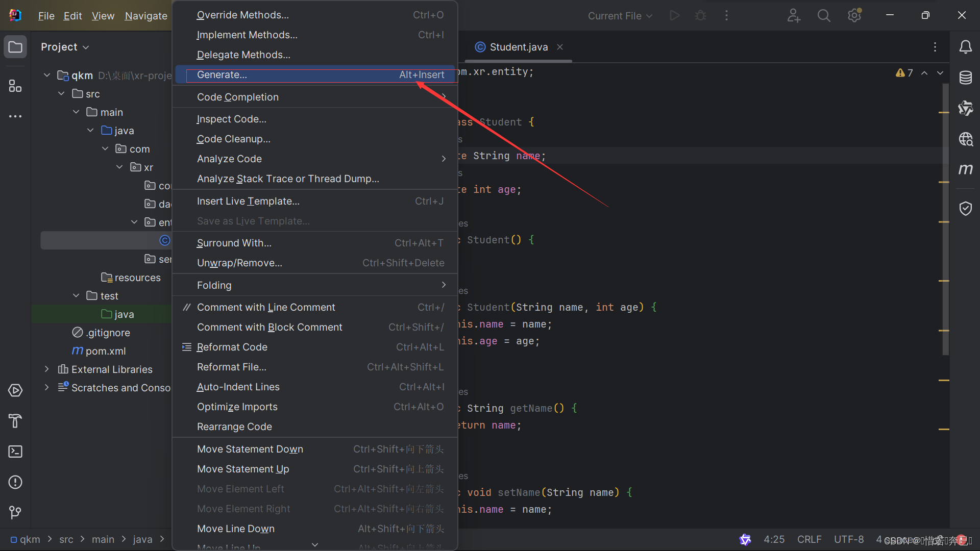Viewport: 980px width, 551px height.
Task: Select the Build/Hammer tool icon
Action: click(15, 420)
